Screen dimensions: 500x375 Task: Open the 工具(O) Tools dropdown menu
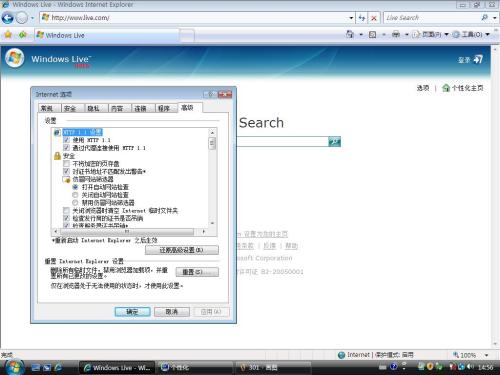pyautogui.click(x=471, y=34)
